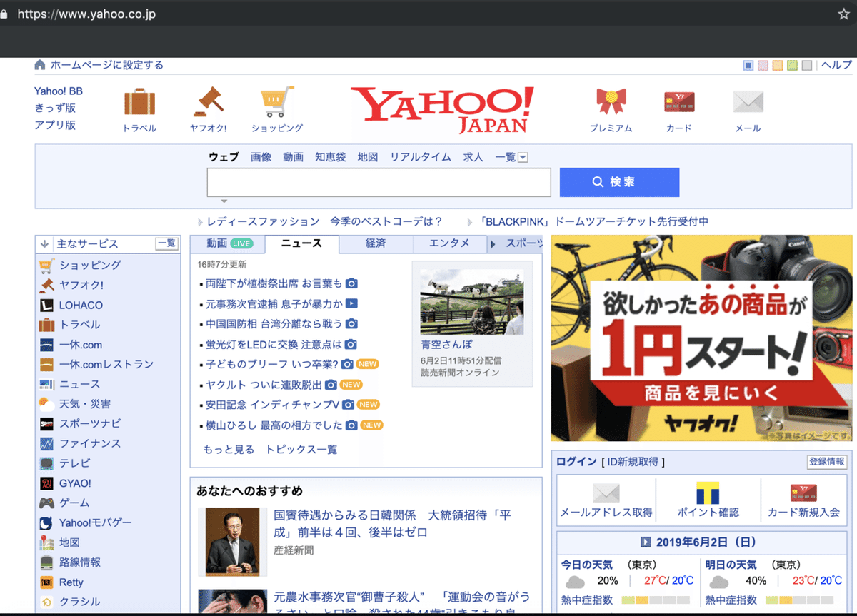Switch to the 経済 tab
Image resolution: width=857 pixels, height=616 pixels.
376,243
